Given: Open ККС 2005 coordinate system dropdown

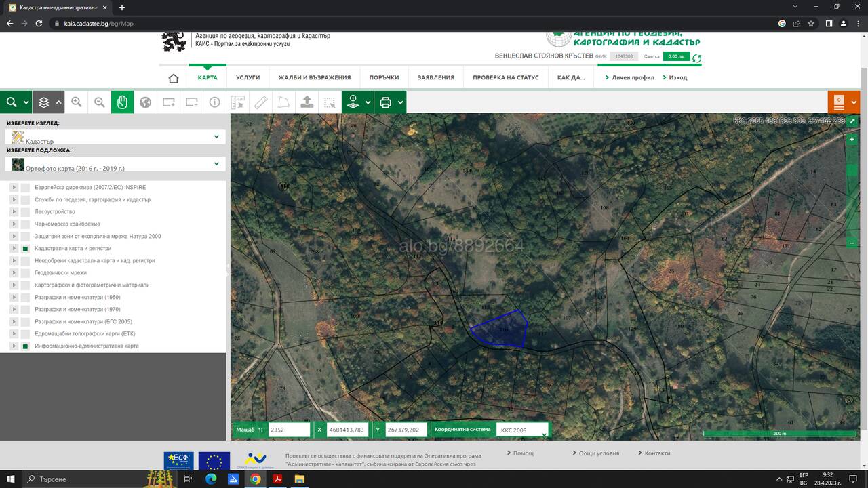Looking at the screenshot, I should click(x=522, y=430).
